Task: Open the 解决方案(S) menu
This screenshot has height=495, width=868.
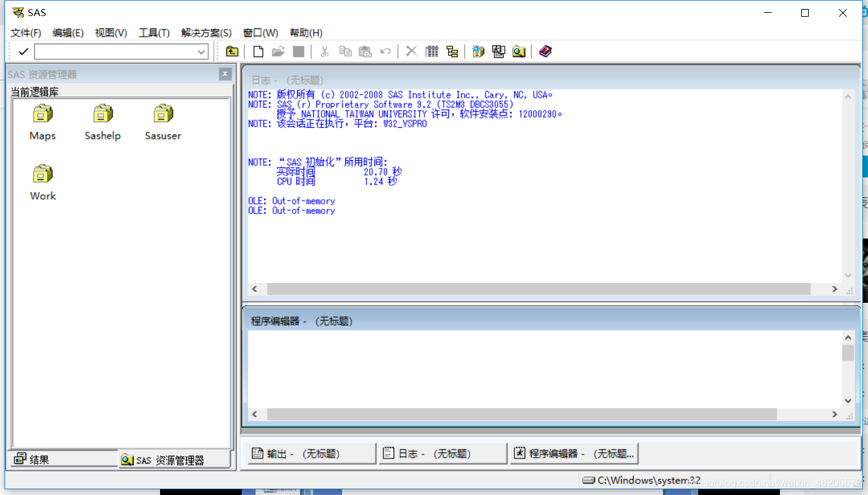Action: [206, 33]
